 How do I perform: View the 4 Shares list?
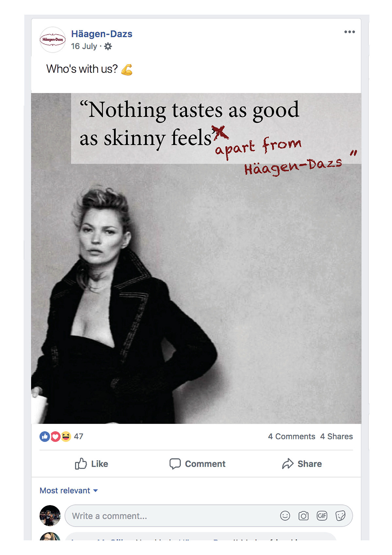click(x=336, y=436)
